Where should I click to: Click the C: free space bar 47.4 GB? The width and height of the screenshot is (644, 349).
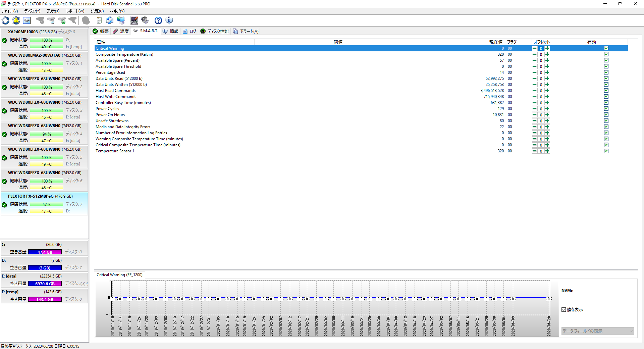click(45, 252)
